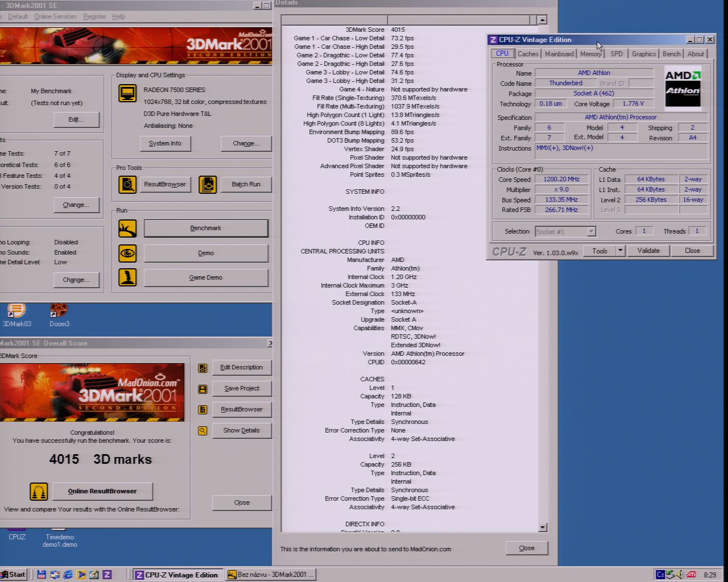Click the Show Details button
Screen dimensions: 728x582
tap(242, 431)
